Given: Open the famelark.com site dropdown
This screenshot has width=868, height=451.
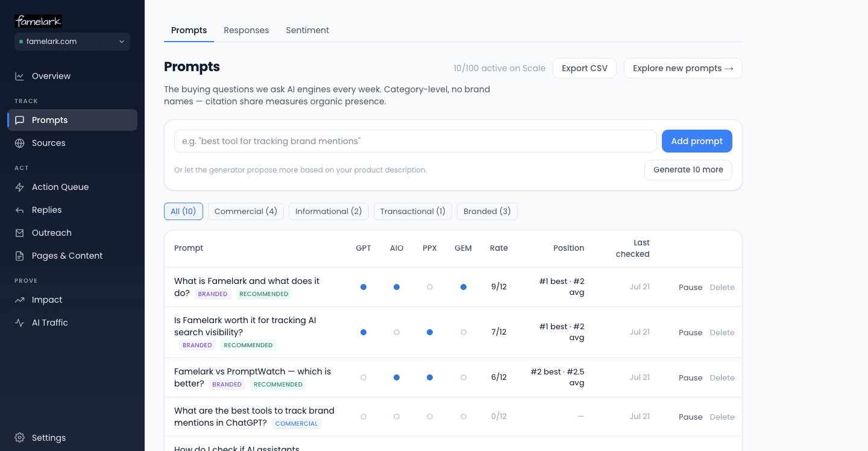Looking at the screenshot, I should [72, 42].
